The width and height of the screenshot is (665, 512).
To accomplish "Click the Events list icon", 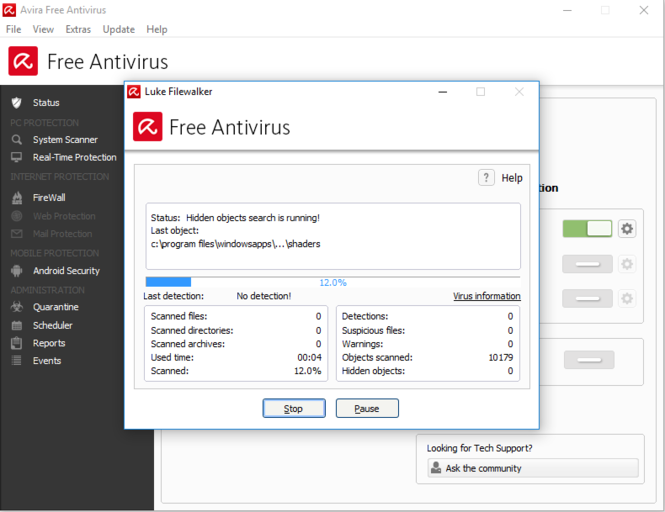I will (x=17, y=361).
